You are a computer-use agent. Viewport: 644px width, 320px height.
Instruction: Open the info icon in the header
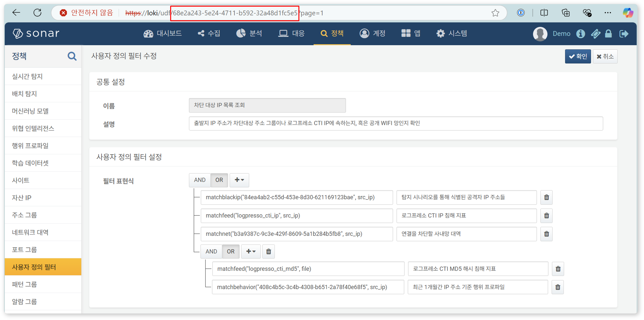tap(581, 34)
